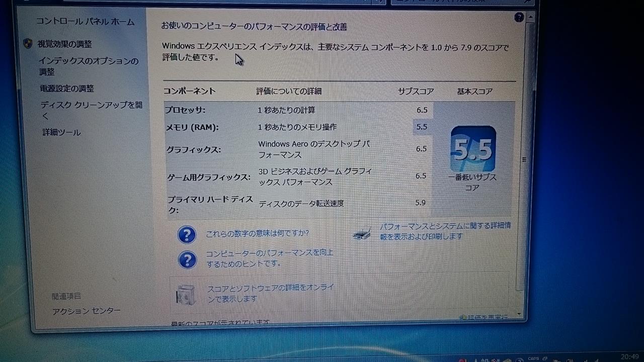Screen dimensions: 644x362
Task: Select プロセッサ row label
Action: point(186,110)
